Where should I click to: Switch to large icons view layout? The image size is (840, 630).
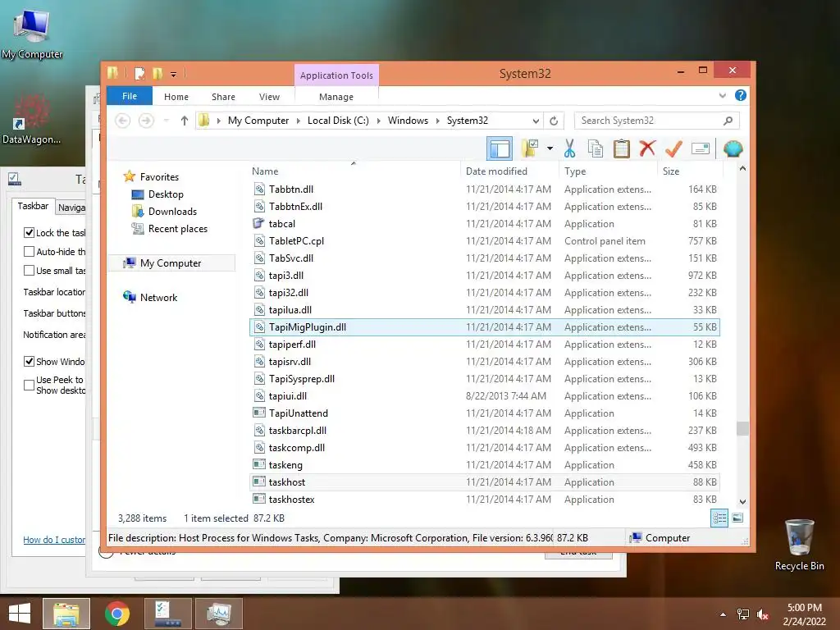pos(737,518)
